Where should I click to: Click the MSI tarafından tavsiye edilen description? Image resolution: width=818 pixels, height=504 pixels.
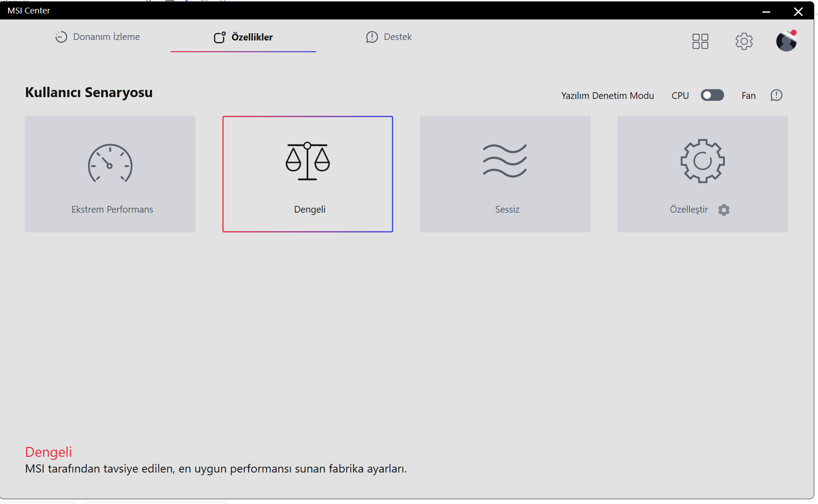click(x=216, y=469)
